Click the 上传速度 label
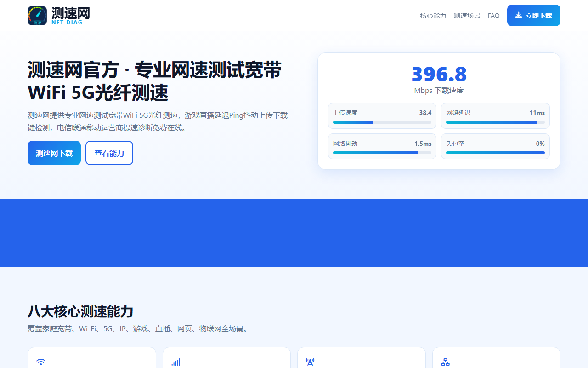 coord(345,113)
